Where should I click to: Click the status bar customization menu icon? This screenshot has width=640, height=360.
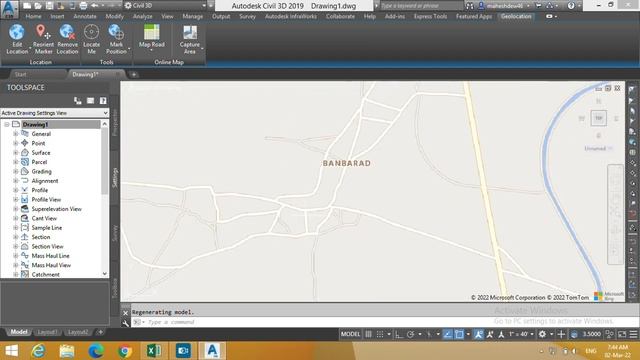(633, 334)
